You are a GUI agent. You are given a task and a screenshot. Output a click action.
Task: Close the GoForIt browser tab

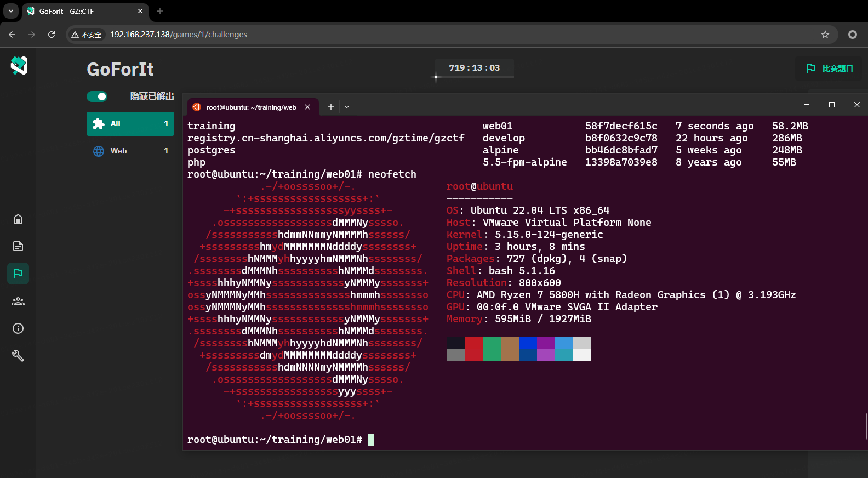pos(140,11)
